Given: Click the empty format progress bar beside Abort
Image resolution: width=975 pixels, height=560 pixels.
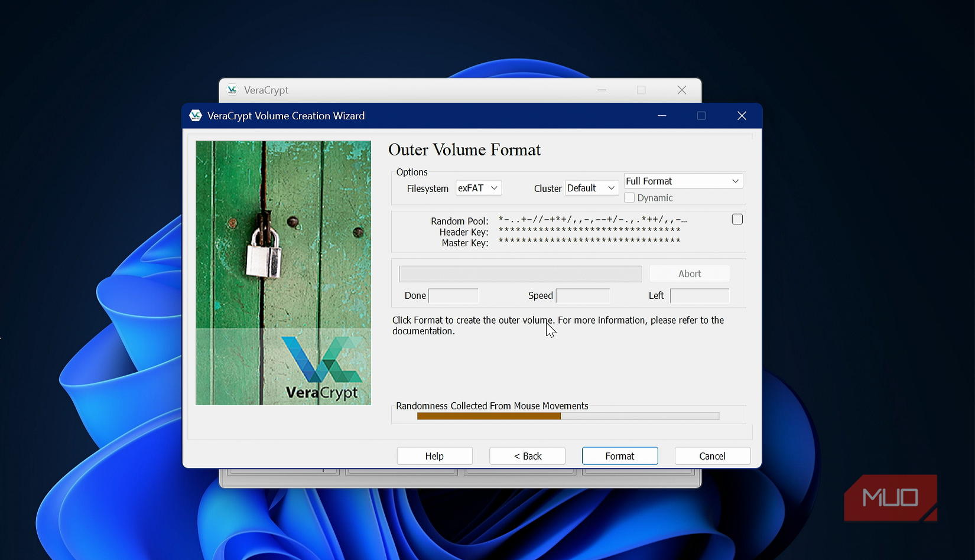Looking at the screenshot, I should pos(519,273).
